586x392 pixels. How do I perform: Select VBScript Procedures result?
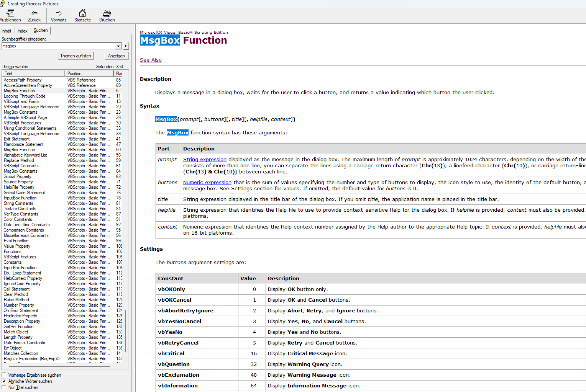[x=22, y=123]
